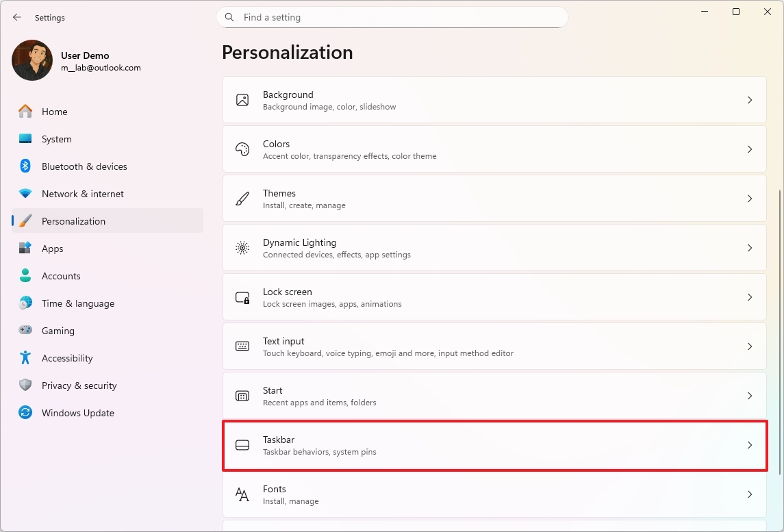This screenshot has height=532, width=784.
Task: Expand the Taskbar settings row chevron
Action: click(750, 444)
